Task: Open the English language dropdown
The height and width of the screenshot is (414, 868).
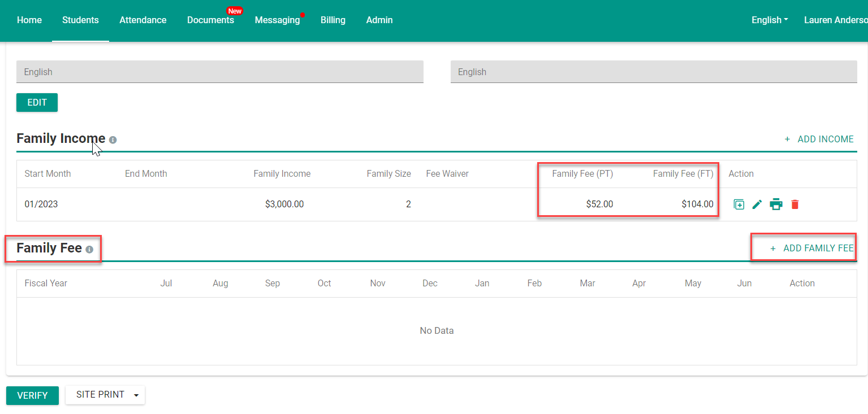Action: (769, 20)
